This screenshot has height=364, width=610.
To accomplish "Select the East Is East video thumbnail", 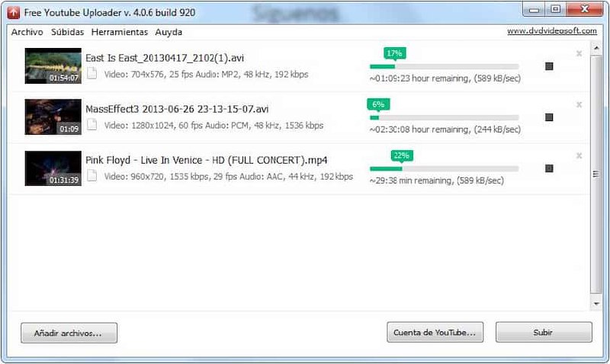I will point(53,65).
